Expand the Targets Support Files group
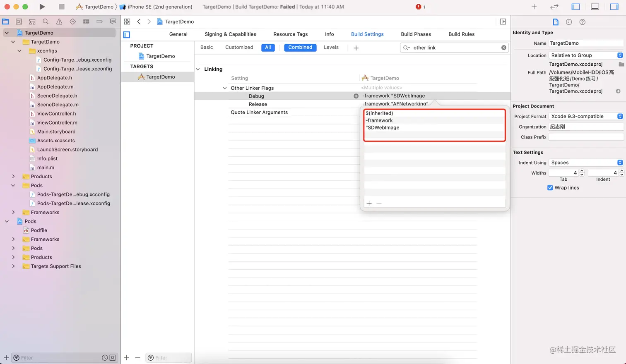The image size is (626, 364). coord(13,266)
